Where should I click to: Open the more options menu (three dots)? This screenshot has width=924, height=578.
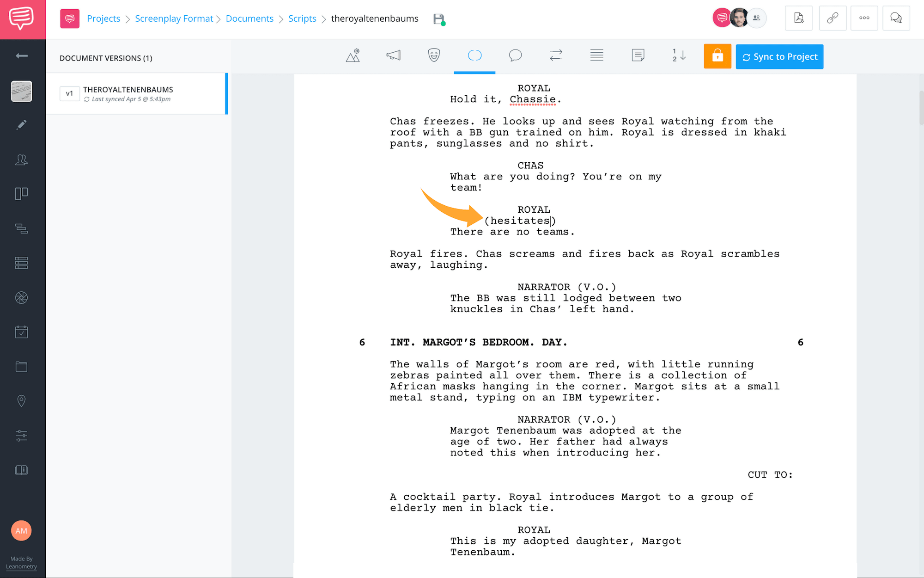[864, 18]
